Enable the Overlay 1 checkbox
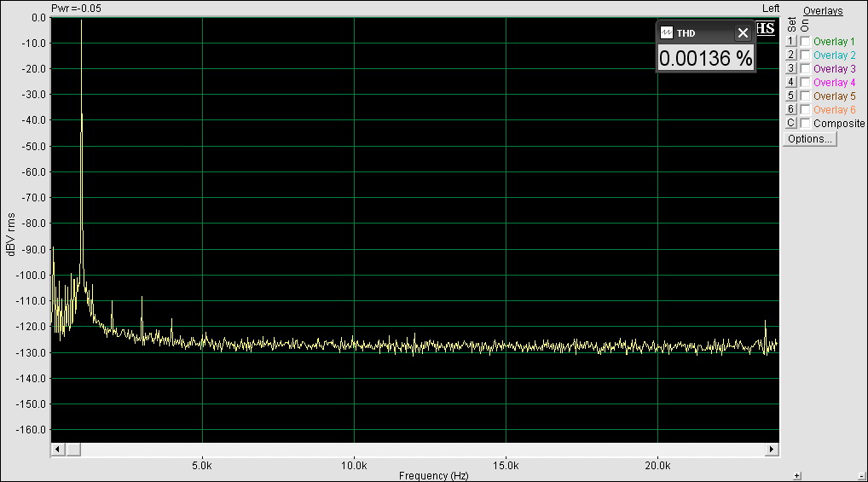868x482 pixels. click(x=805, y=42)
